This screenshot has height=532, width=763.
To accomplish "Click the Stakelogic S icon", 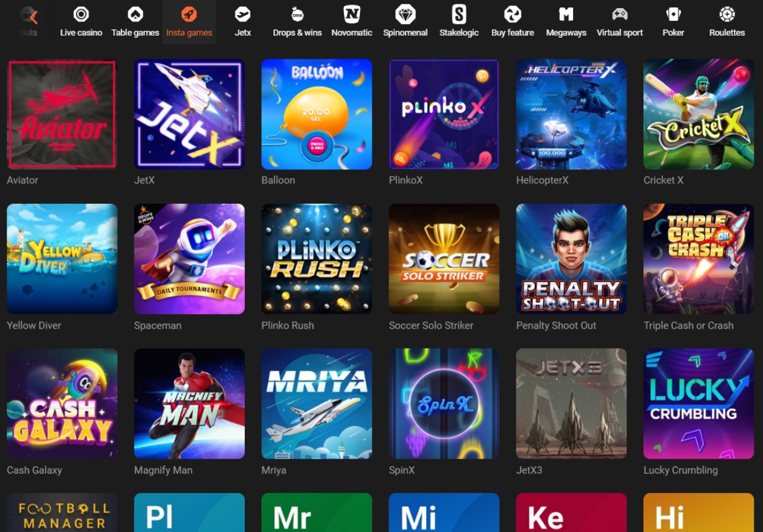I will pyautogui.click(x=459, y=14).
